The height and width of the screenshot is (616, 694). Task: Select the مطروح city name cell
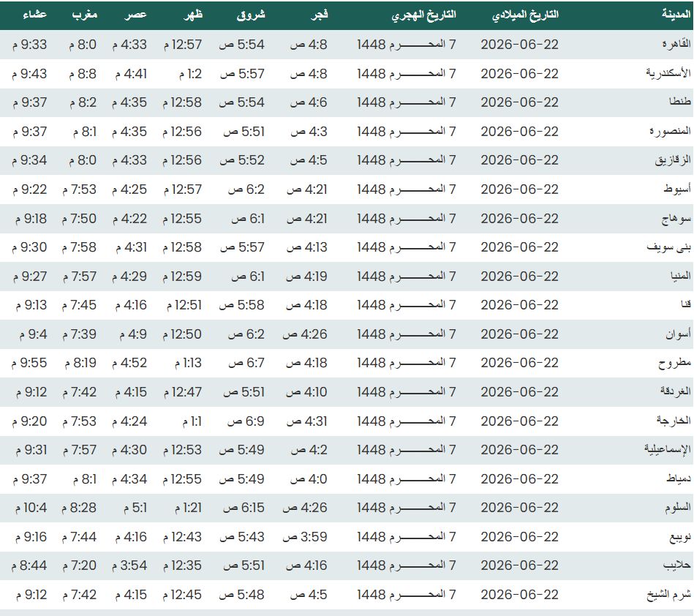point(674,363)
